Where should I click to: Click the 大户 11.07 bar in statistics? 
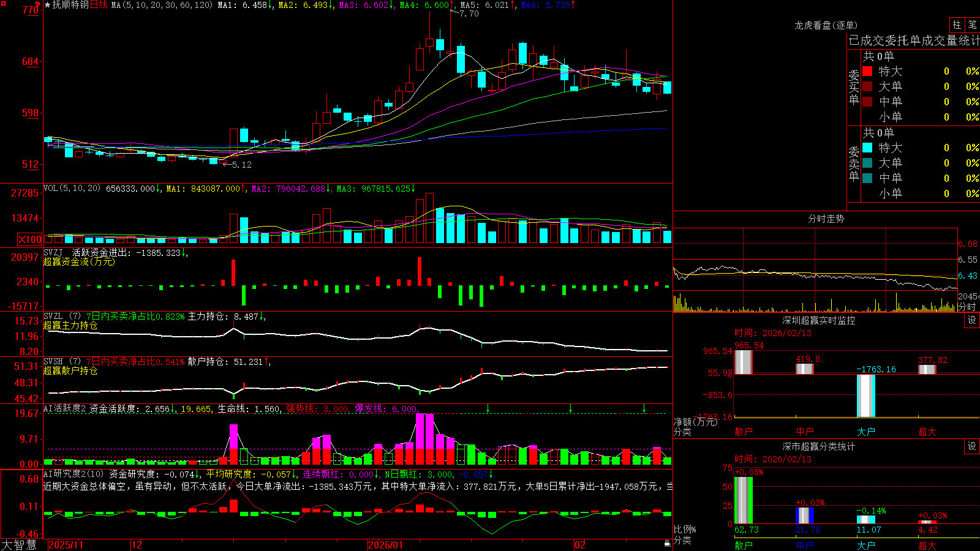coord(865,520)
